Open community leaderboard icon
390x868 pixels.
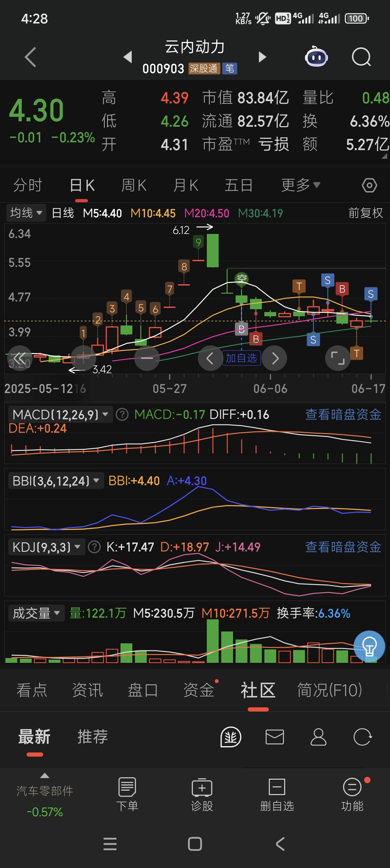pyautogui.click(x=231, y=737)
